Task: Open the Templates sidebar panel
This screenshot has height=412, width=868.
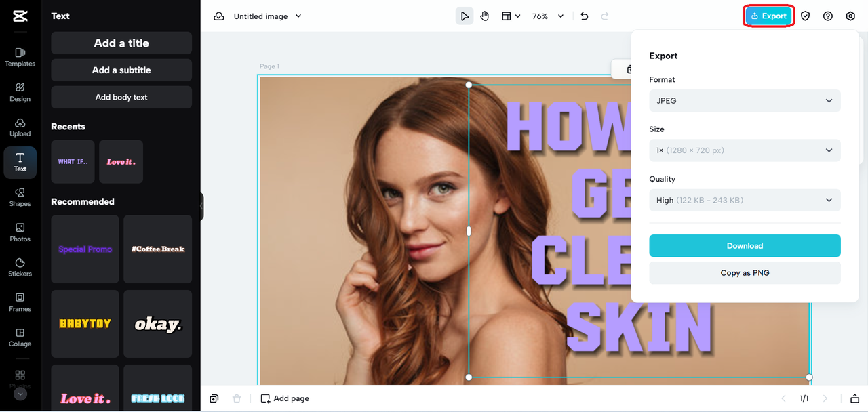Action: [20, 57]
